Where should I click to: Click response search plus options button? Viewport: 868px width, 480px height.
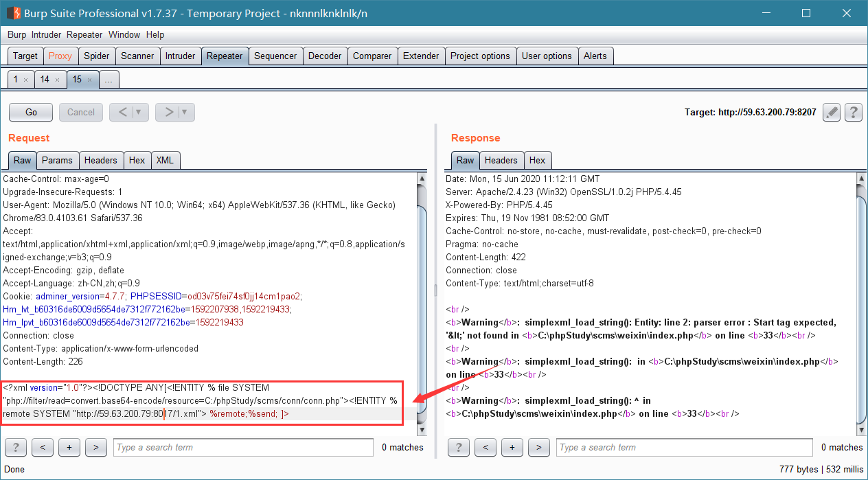click(512, 447)
